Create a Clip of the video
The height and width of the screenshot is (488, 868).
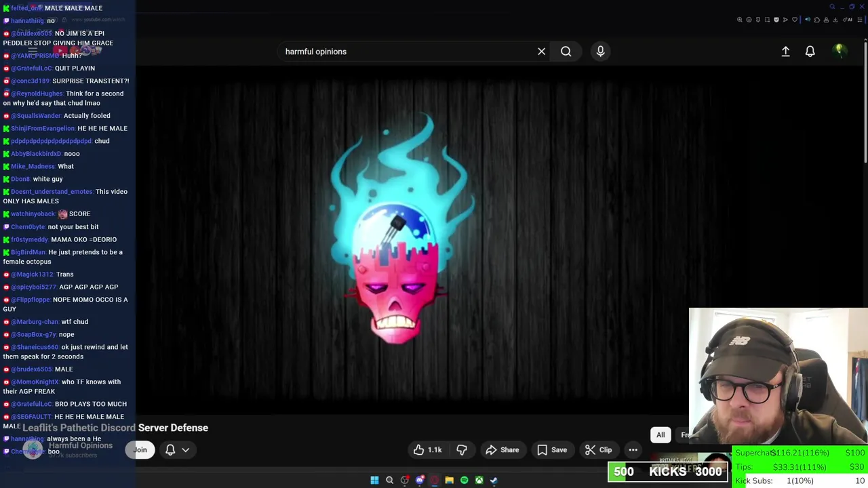point(598,449)
